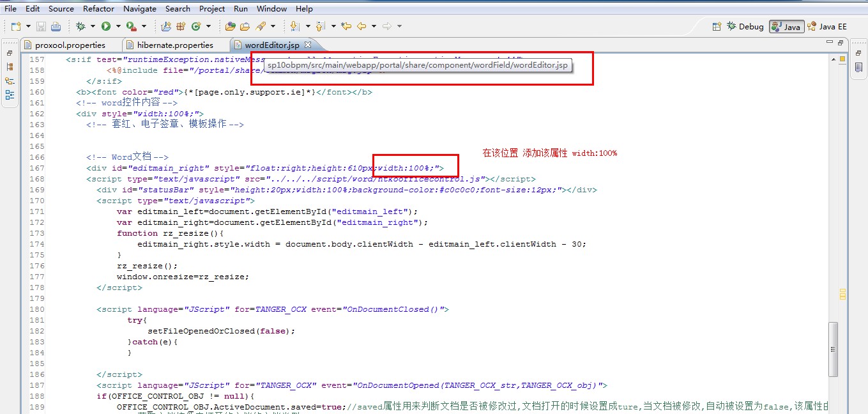Viewport: 868px width, 414px height.
Task: Open the External Tools dropdown arrow
Action: 144,26
